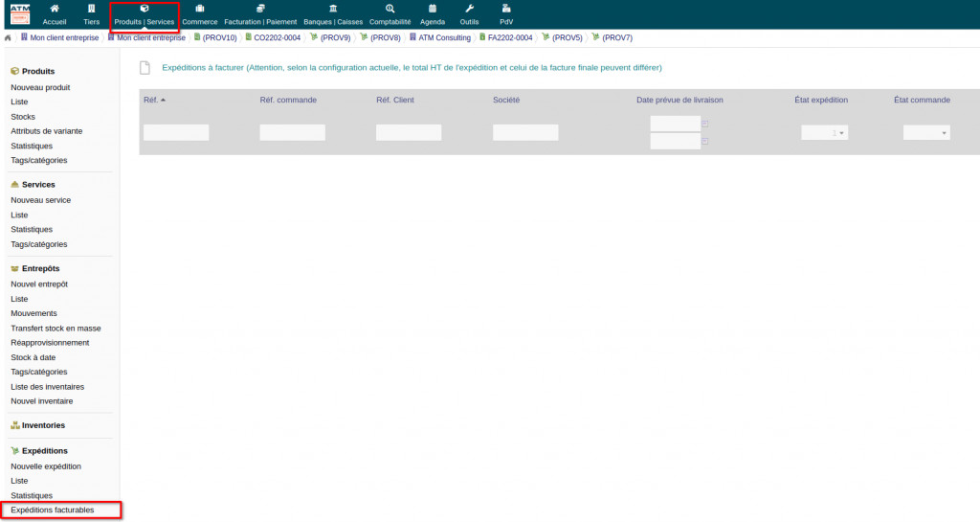Sort by Société column

pyautogui.click(x=506, y=100)
